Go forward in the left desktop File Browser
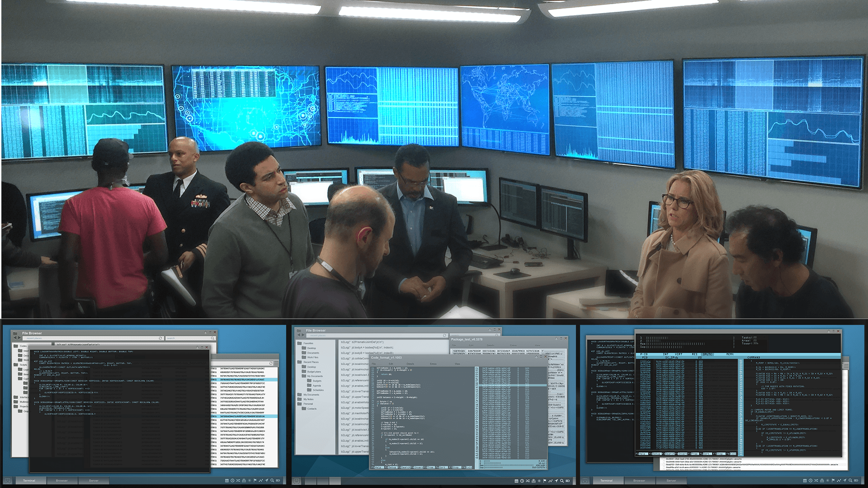868x488 pixels. pos(19,338)
